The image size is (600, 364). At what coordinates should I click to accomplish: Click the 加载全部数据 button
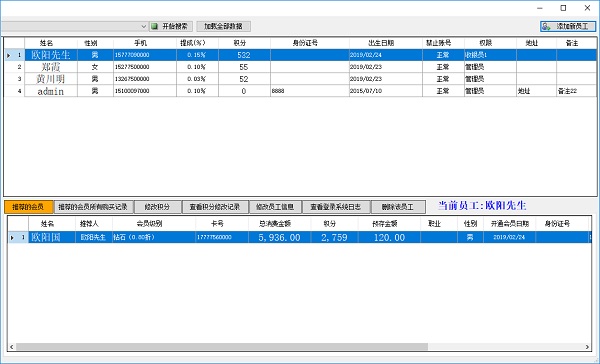[223, 26]
